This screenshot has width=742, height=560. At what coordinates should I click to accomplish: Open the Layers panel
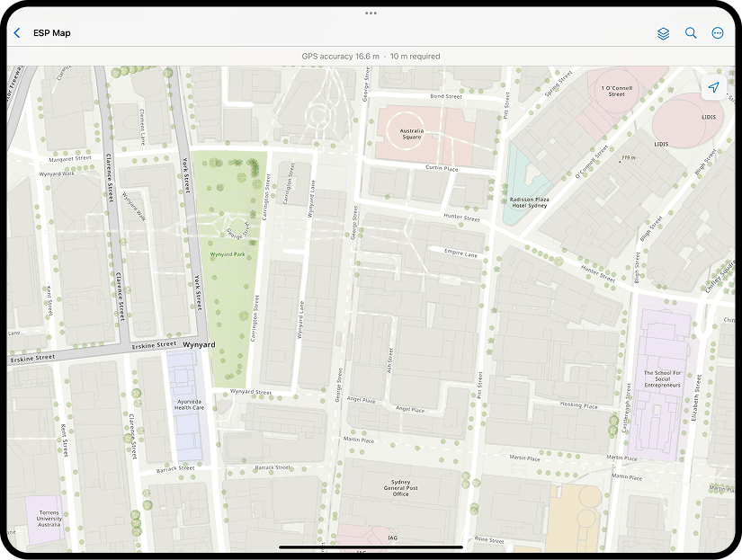pyautogui.click(x=663, y=33)
